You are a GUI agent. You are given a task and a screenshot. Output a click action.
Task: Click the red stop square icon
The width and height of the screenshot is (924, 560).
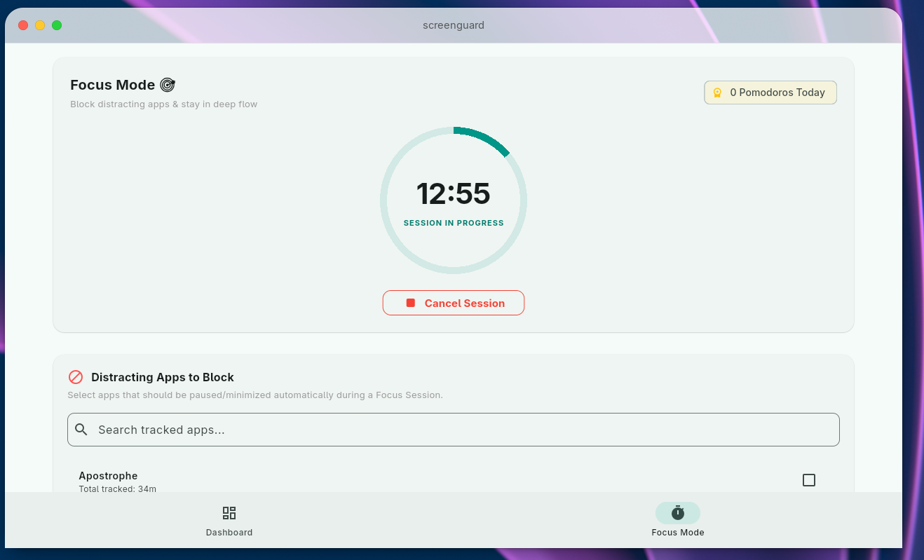pos(411,303)
